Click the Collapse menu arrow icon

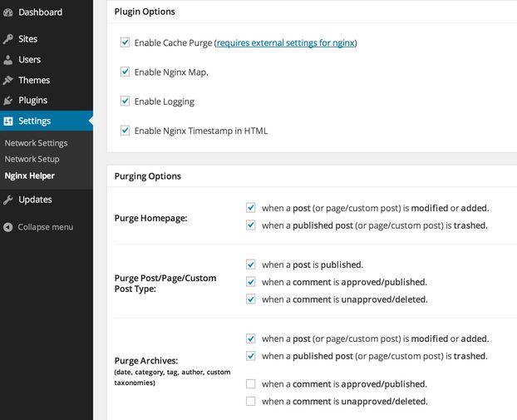point(8,227)
